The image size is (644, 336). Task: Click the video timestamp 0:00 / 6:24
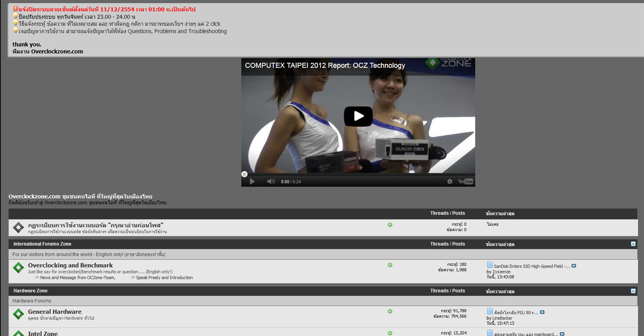(x=291, y=182)
